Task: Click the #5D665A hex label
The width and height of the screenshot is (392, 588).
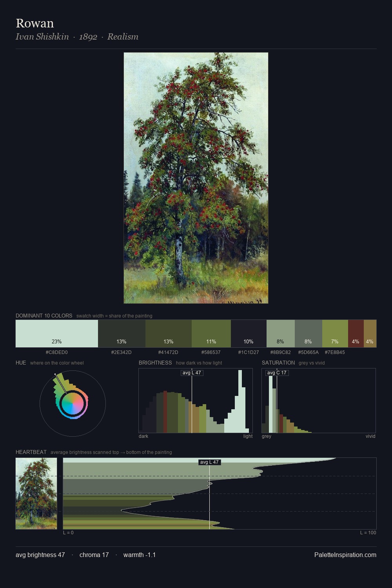Action: coord(309,352)
